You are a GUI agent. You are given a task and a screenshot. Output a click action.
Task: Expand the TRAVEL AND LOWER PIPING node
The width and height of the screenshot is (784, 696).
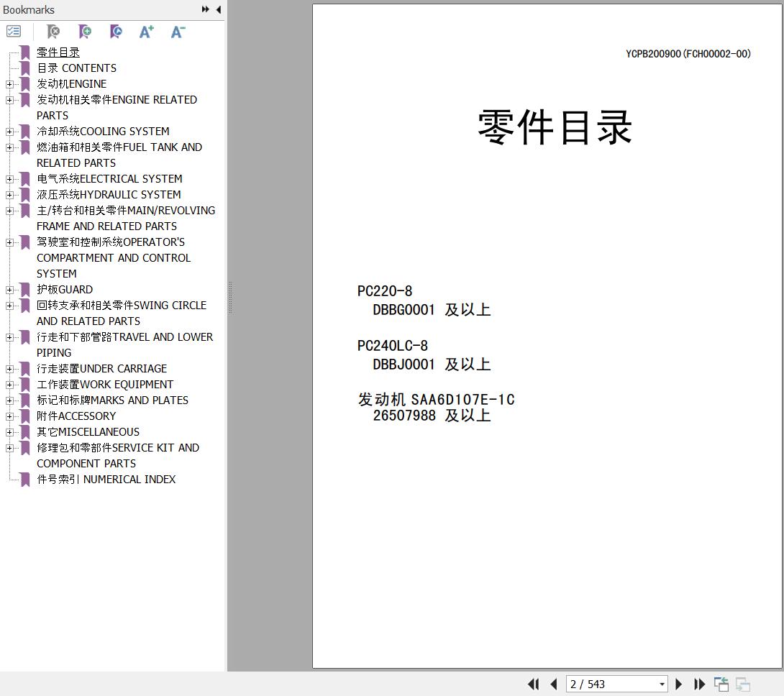pos(9,337)
